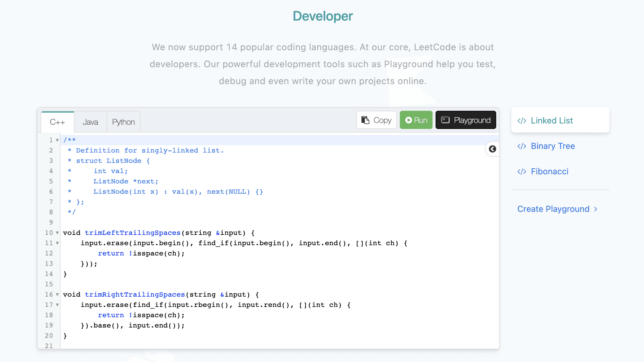Viewport: 644px width, 362px height.
Task: Collapse trimRightTrailingSpaces function at line 16
Action: (x=57, y=295)
